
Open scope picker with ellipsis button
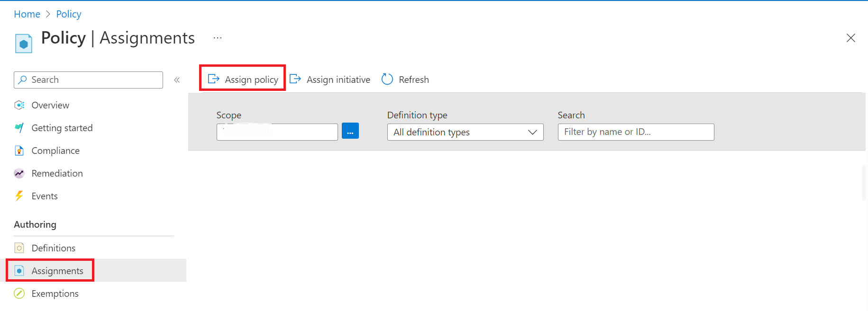[350, 131]
